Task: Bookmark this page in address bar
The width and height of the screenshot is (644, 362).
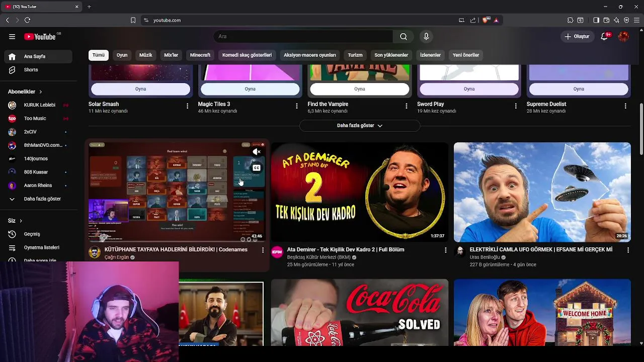Action: [133, 20]
